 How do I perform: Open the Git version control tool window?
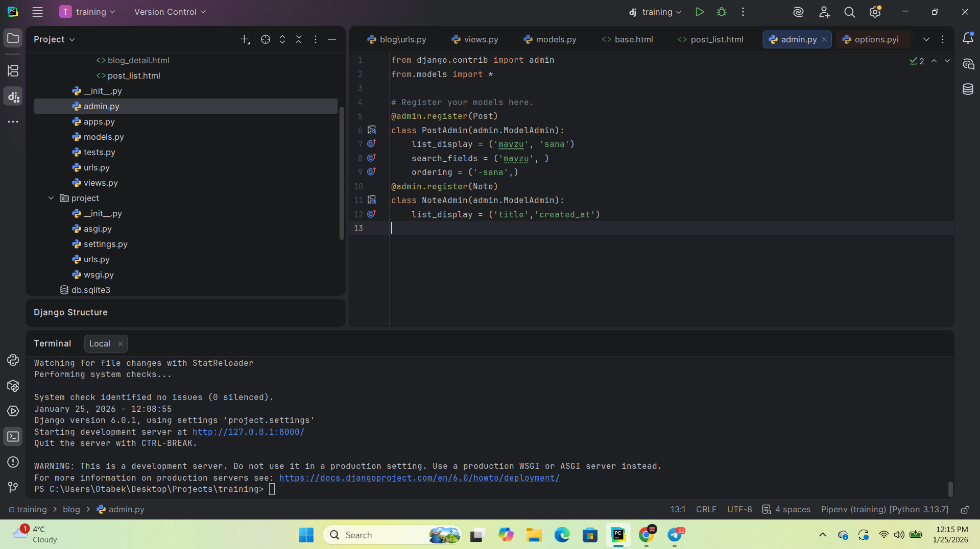coord(13,487)
